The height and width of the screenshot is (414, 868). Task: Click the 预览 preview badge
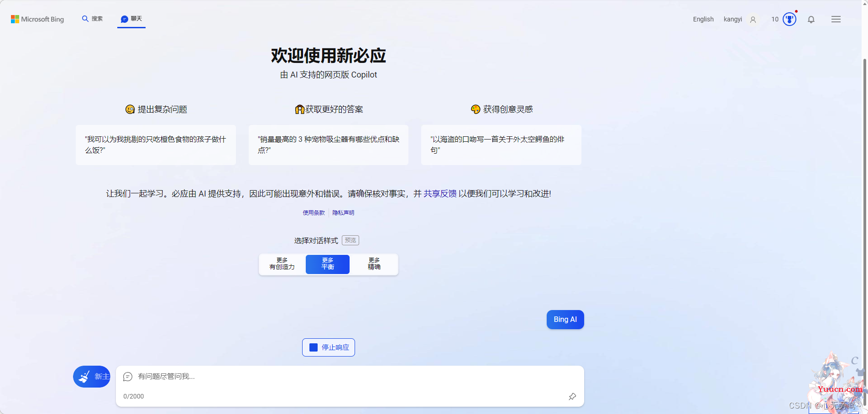pyautogui.click(x=350, y=240)
